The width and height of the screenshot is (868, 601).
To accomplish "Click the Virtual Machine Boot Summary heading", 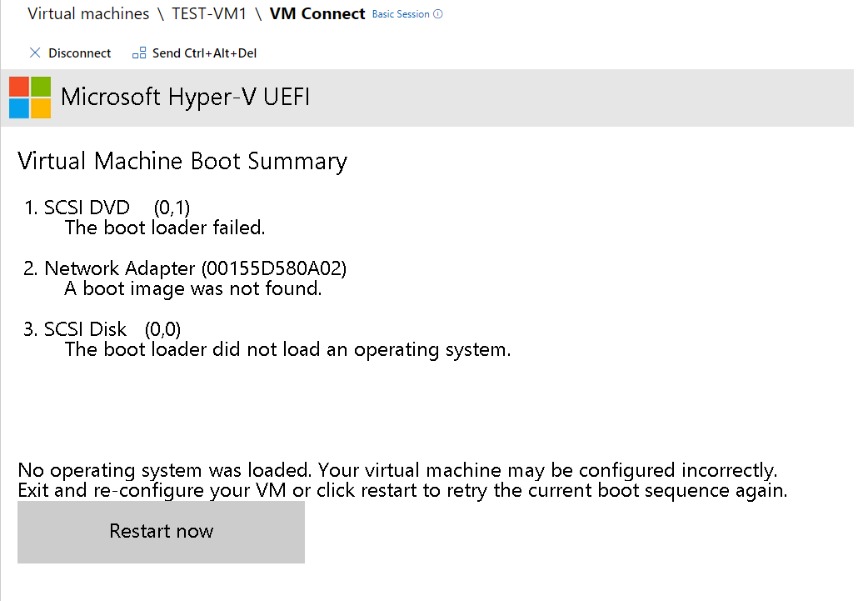I will coord(182,161).
